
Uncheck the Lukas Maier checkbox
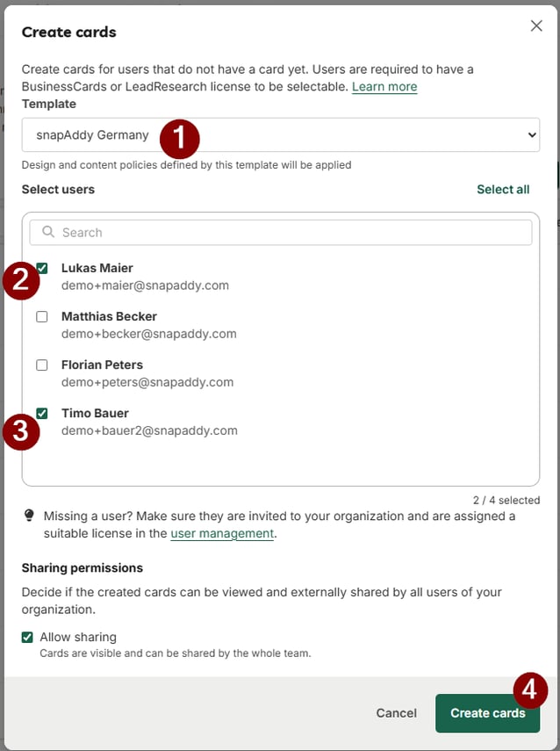[42, 268]
